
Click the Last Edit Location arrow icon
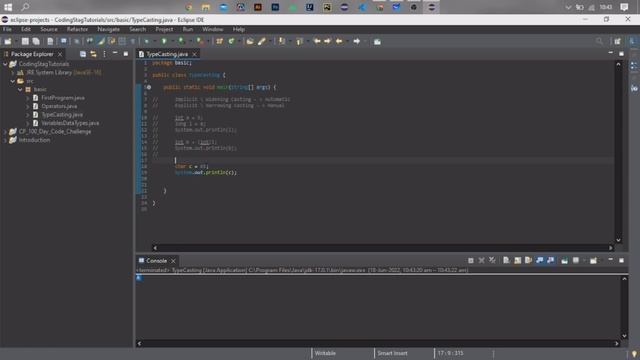(x=317, y=41)
